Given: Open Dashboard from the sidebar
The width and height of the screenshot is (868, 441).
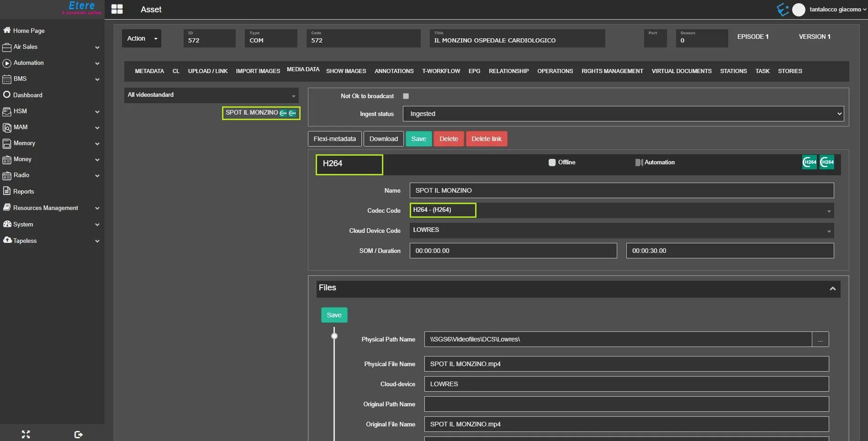Looking at the screenshot, I should [27, 95].
